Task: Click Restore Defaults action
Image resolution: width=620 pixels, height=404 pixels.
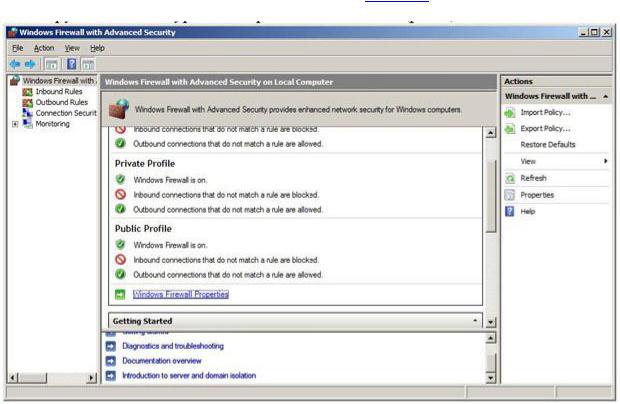Action: 548,145
